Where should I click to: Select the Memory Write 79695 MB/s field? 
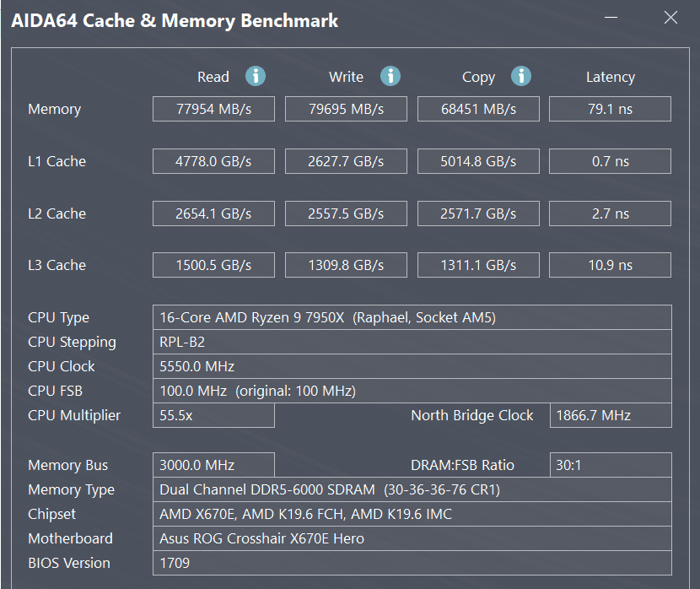pyautogui.click(x=346, y=109)
